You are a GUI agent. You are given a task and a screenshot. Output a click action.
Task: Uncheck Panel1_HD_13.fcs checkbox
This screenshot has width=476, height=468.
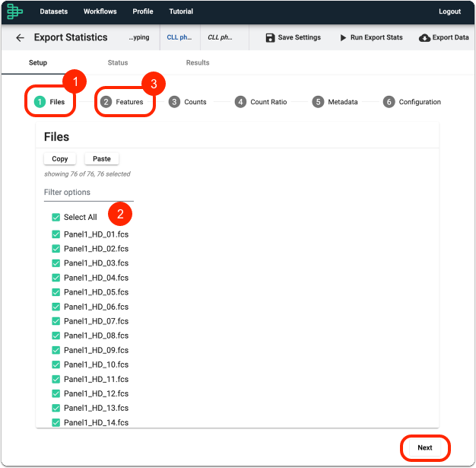pyautogui.click(x=56, y=408)
